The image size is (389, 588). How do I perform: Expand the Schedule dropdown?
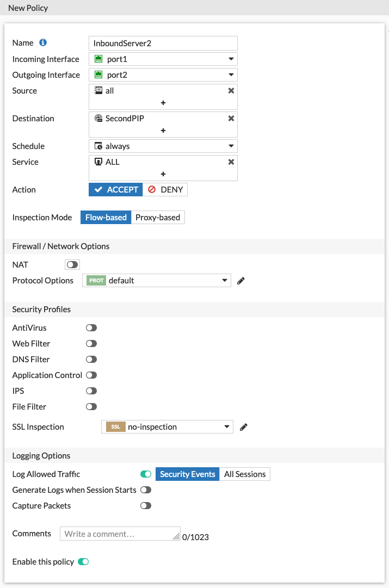pyautogui.click(x=163, y=146)
